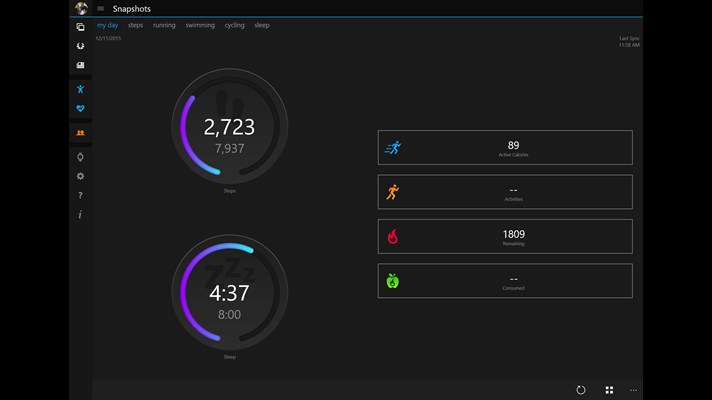Open help via the question mark icon
Screen dimensions: 712x400
(x=80, y=195)
